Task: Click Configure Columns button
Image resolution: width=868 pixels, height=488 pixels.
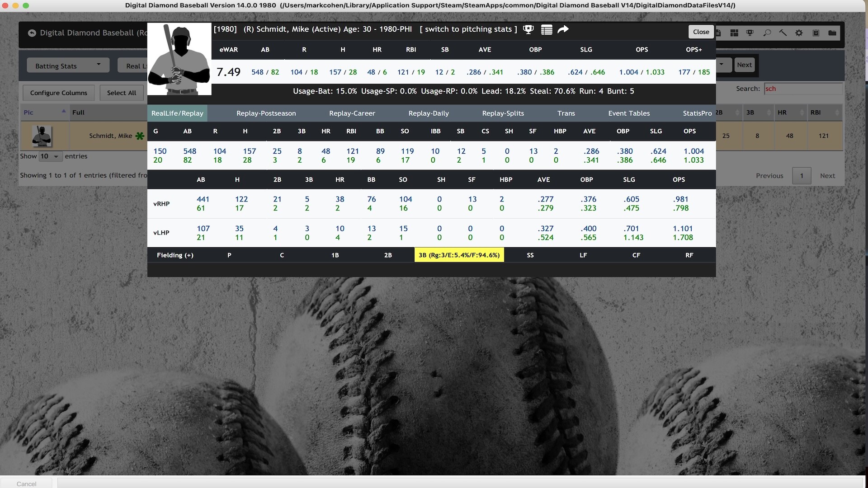Action: 58,93
